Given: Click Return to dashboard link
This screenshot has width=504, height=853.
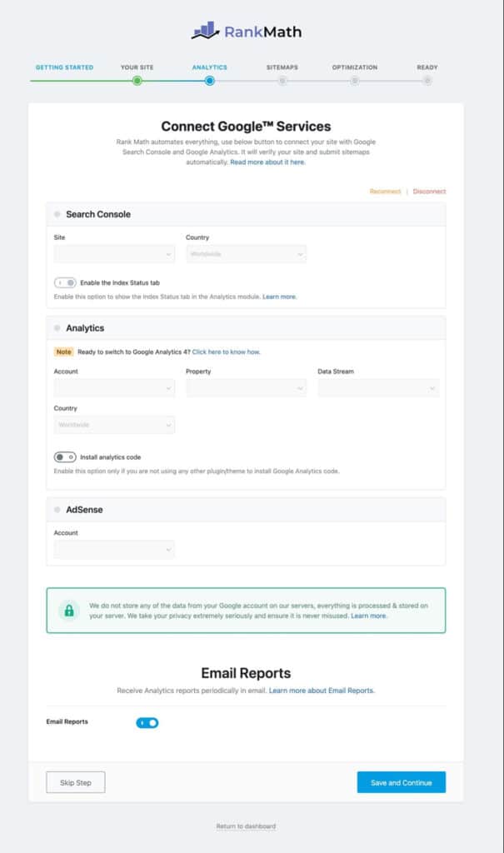Looking at the screenshot, I should click(246, 826).
